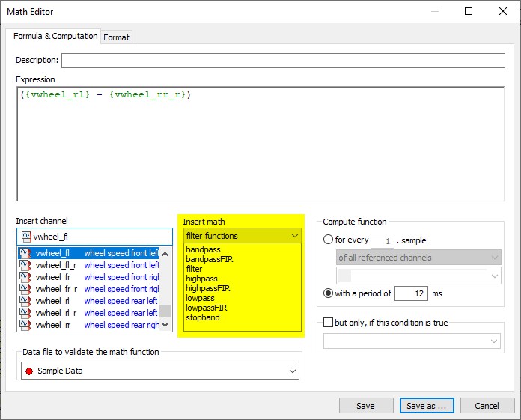Maximize the Math Editor window
This screenshot has height=420, width=521.
click(x=469, y=11)
